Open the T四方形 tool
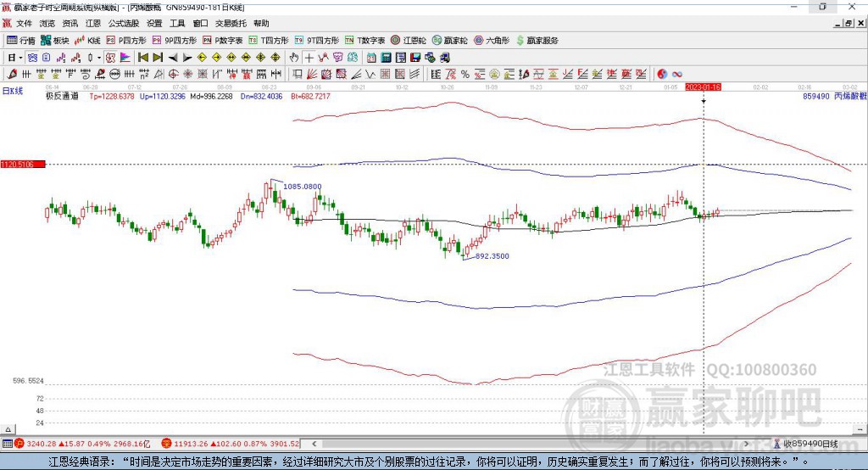Viewport: 868px width, 470px height. tap(269, 41)
